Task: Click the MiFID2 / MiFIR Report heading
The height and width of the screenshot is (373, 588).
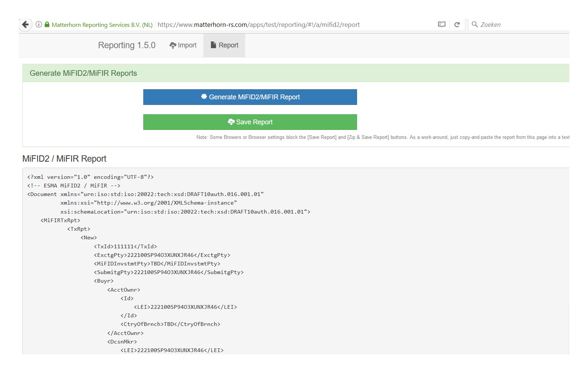Action: point(64,159)
